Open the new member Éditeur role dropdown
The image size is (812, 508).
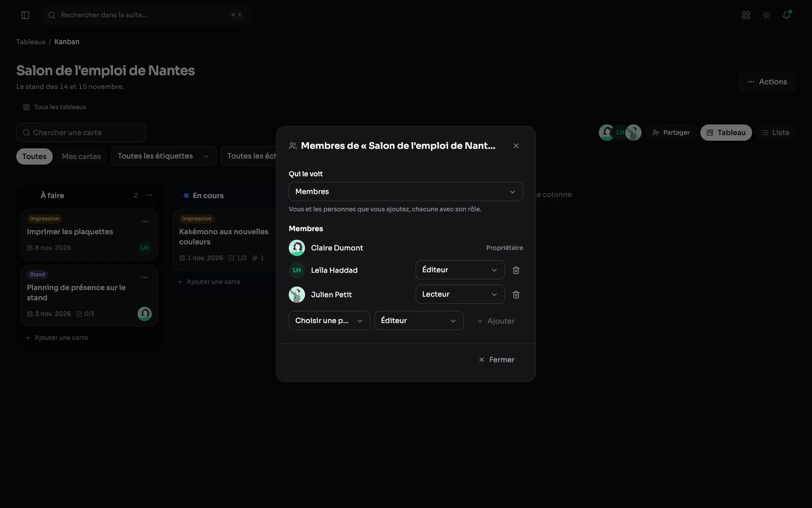point(419,321)
